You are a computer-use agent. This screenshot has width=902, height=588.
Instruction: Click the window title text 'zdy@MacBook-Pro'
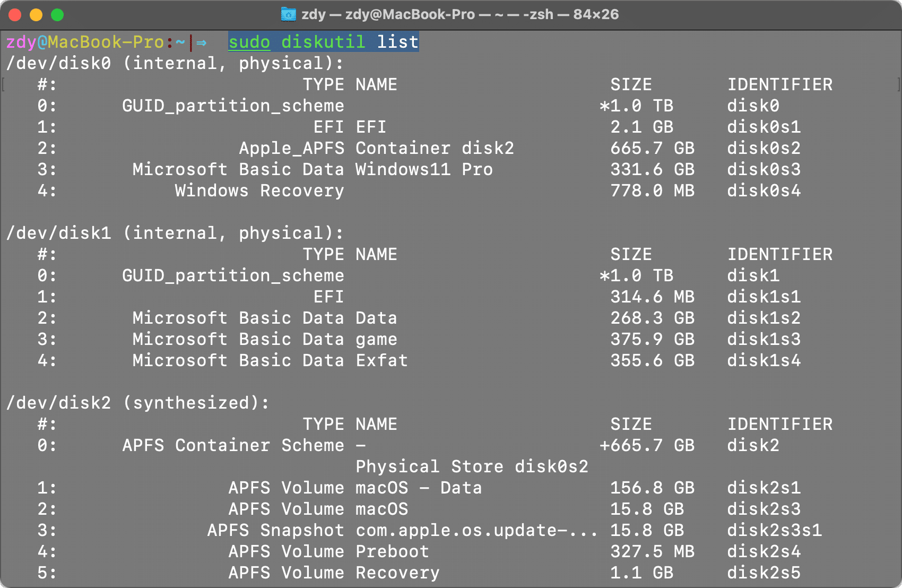point(410,14)
